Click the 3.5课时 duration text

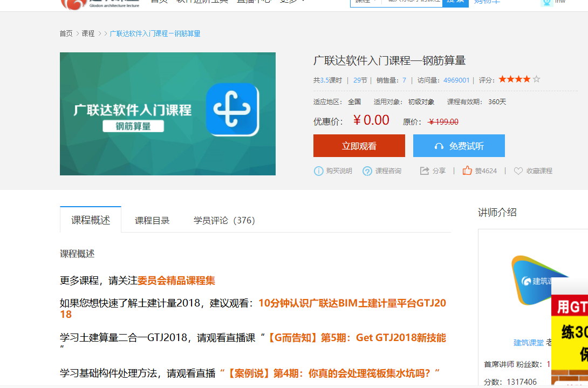click(331, 80)
